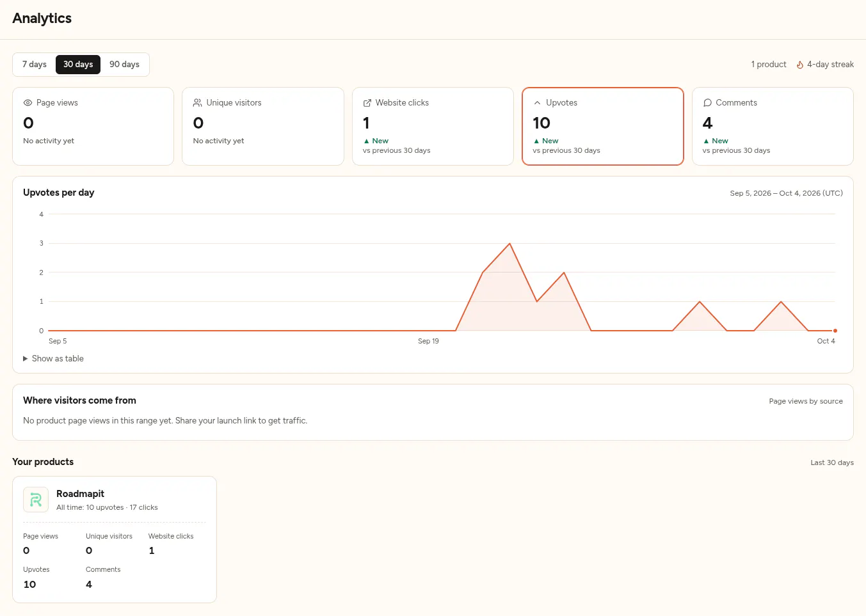Screen dimensions: 866x616
Task: Click Comments value 4 in Roadmapit card
Action: [x=89, y=585]
